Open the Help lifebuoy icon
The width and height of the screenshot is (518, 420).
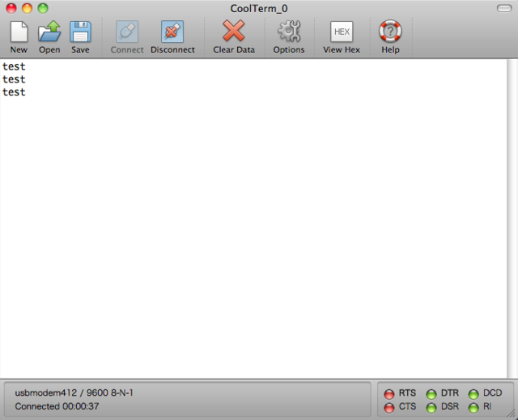click(390, 32)
